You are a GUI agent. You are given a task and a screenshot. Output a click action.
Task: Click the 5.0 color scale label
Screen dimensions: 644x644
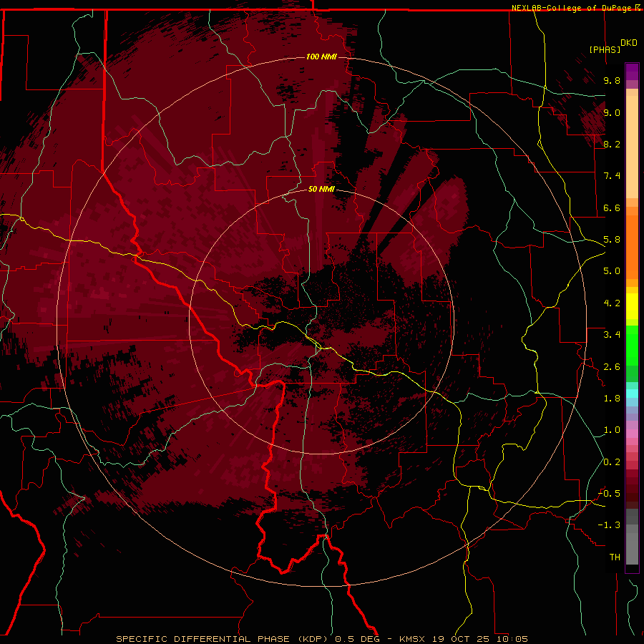point(612,271)
